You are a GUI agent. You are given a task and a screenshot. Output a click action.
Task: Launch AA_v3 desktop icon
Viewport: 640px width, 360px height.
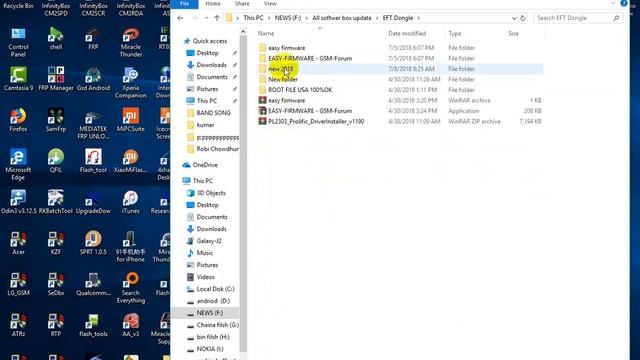point(131,325)
